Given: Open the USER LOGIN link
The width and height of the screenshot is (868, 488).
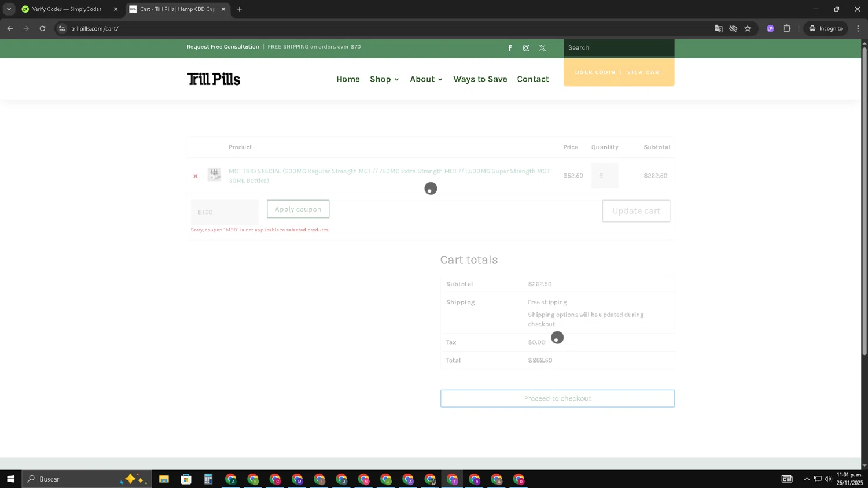Looking at the screenshot, I should (595, 72).
